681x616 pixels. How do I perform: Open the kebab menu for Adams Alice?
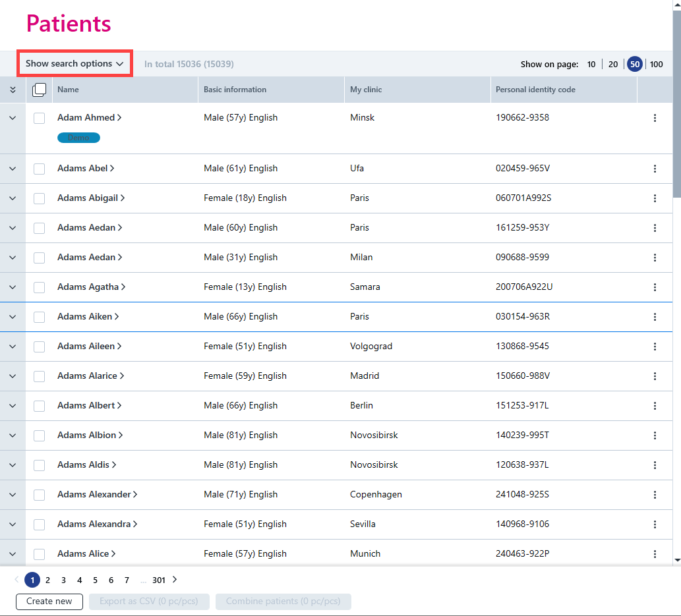pos(655,554)
